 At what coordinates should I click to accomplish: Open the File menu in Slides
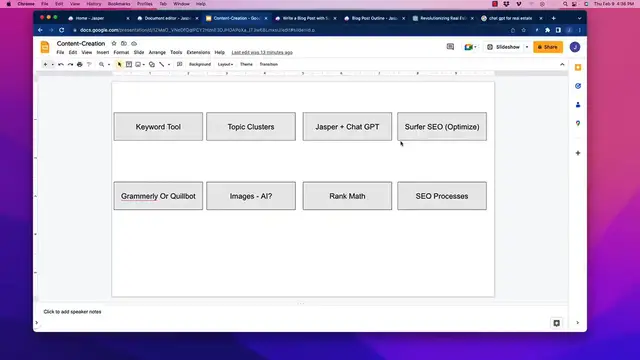click(x=60, y=52)
